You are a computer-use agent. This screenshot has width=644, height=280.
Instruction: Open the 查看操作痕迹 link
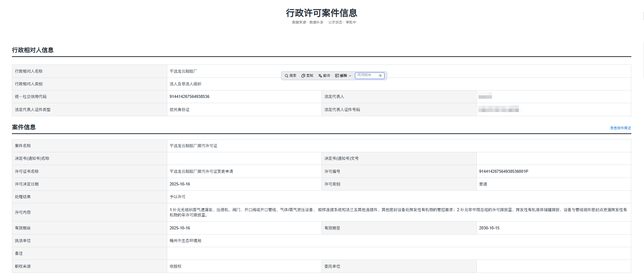tap(620, 128)
